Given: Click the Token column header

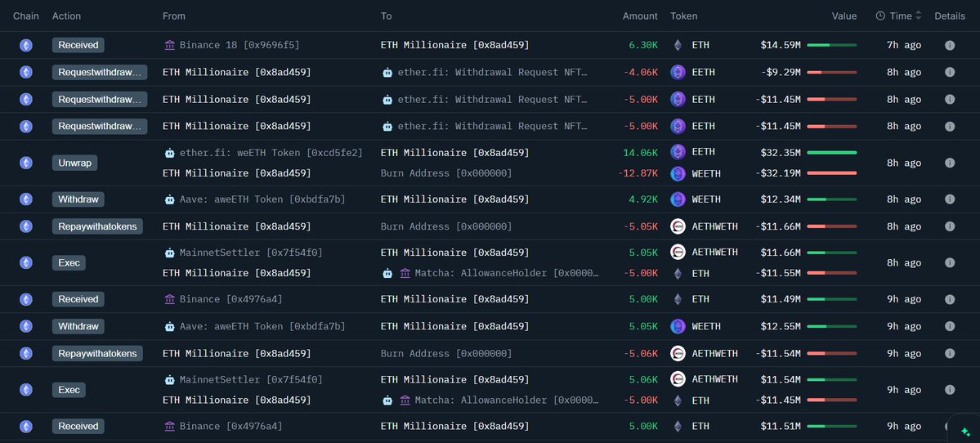Looking at the screenshot, I should [x=684, y=16].
